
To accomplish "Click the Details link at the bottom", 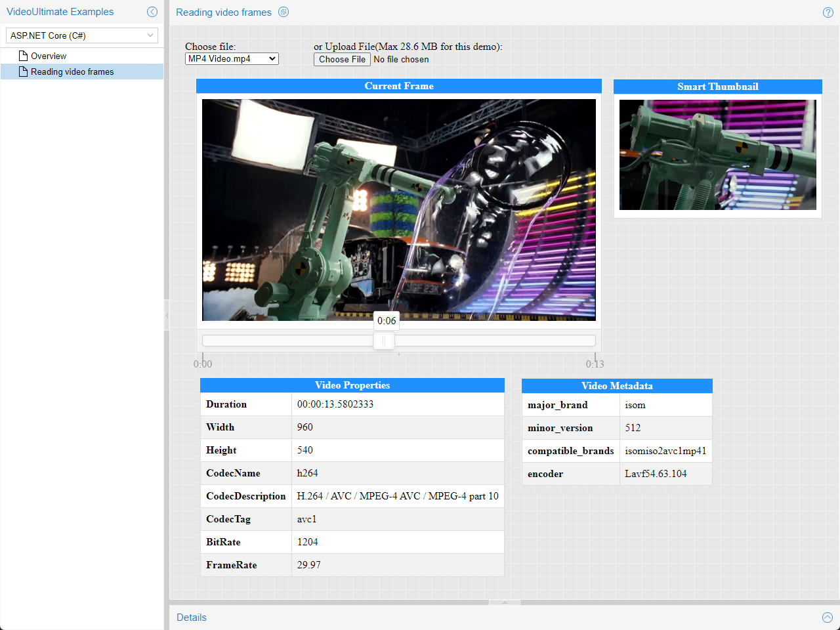I will (x=191, y=618).
